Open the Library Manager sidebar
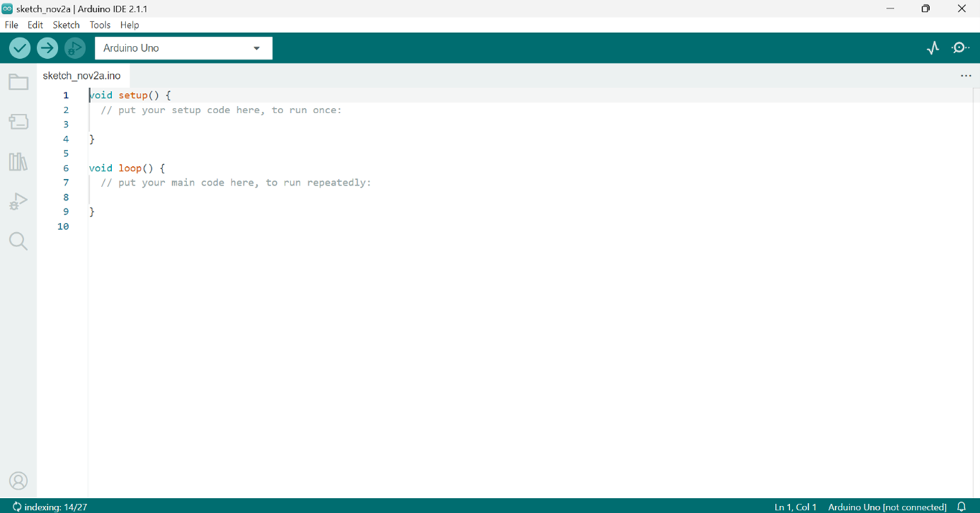Screen dimensions: 980x513 pyautogui.click(x=18, y=161)
